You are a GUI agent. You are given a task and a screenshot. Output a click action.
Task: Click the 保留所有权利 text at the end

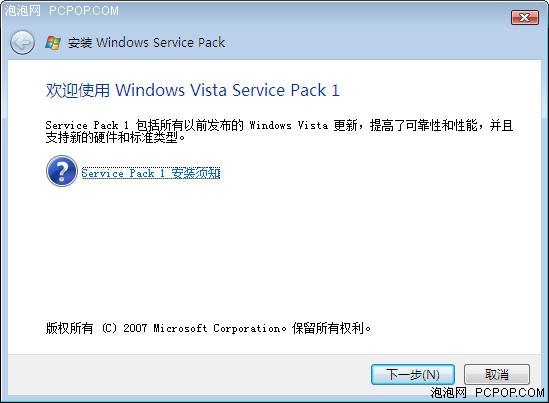tap(331, 328)
